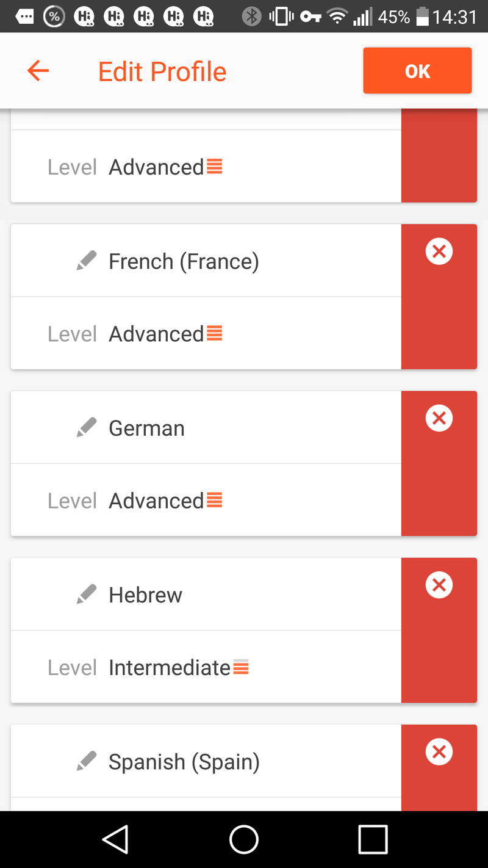Edit German via its pencil icon

tap(87, 428)
